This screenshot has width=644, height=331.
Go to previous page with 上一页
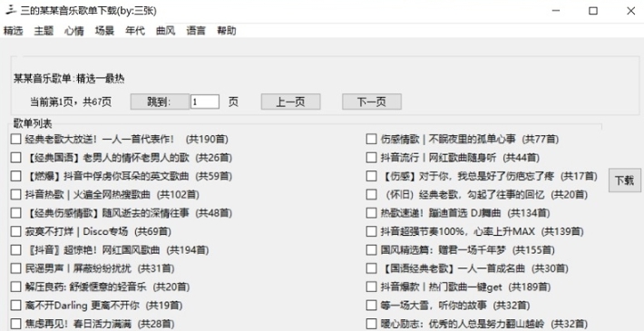(290, 102)
